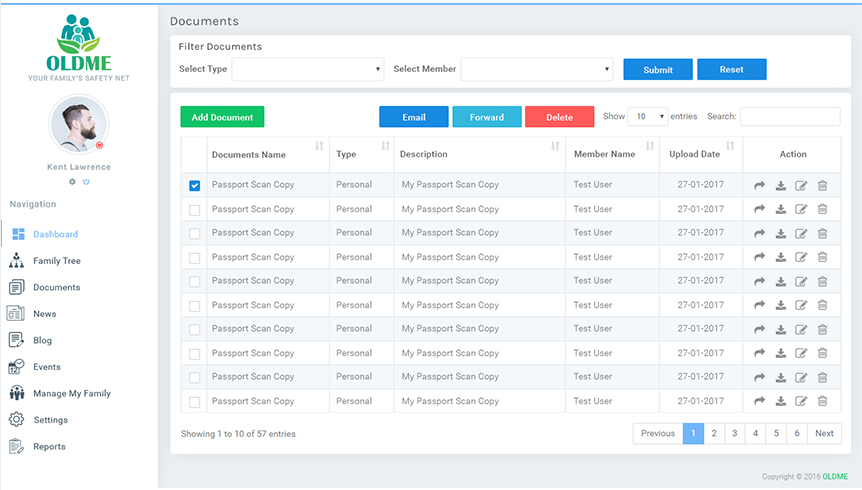Go to Dashboard in navigation
This screenshot has width=862, height=490.
pyautogui.click(x=56, y=234)
